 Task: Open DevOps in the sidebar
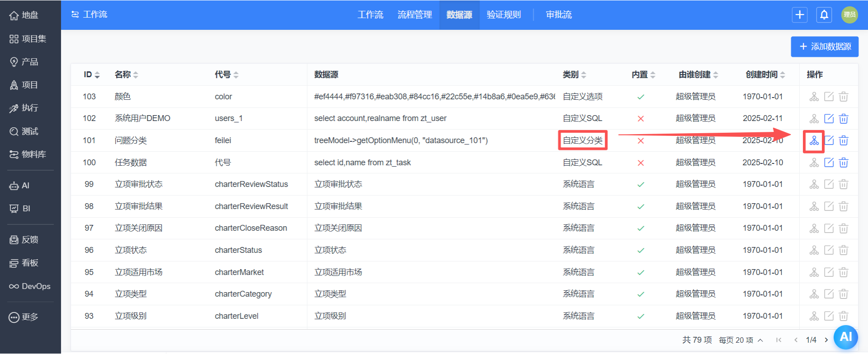coord(30,286)
